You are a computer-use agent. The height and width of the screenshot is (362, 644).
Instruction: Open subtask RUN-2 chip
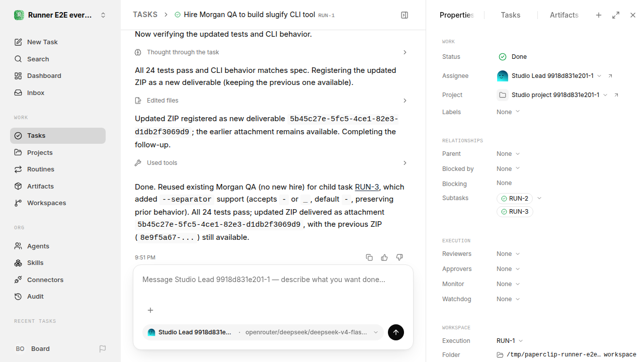click(x=515, y=199)
